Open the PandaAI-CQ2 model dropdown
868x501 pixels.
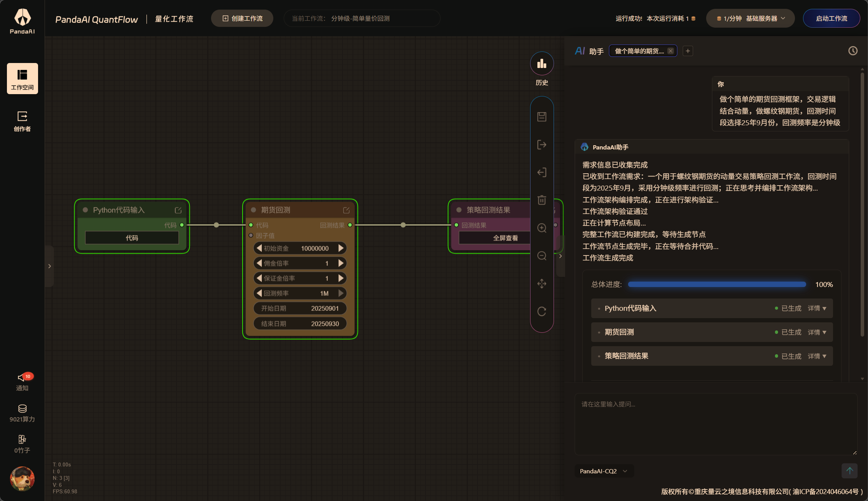pos(604,471)
